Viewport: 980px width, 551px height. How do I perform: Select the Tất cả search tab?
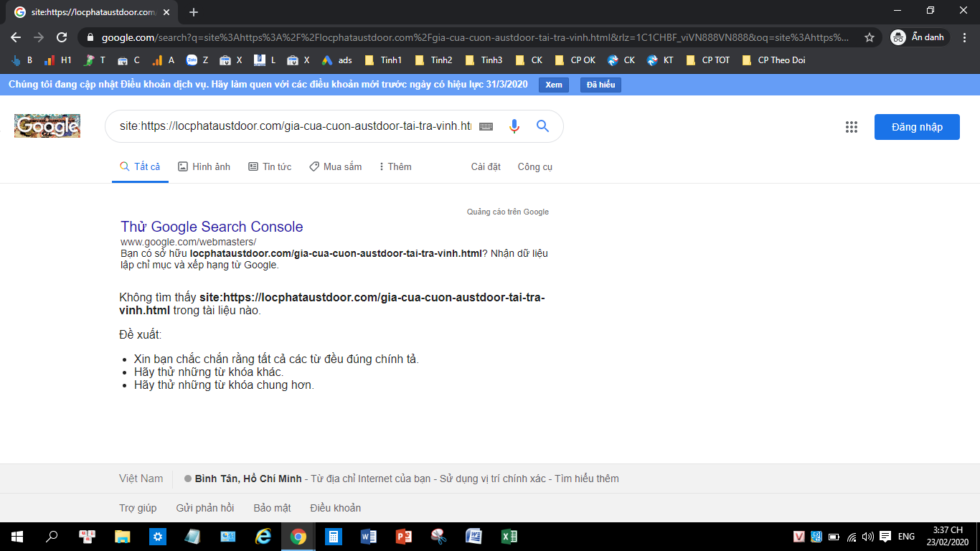pos(140,166)
